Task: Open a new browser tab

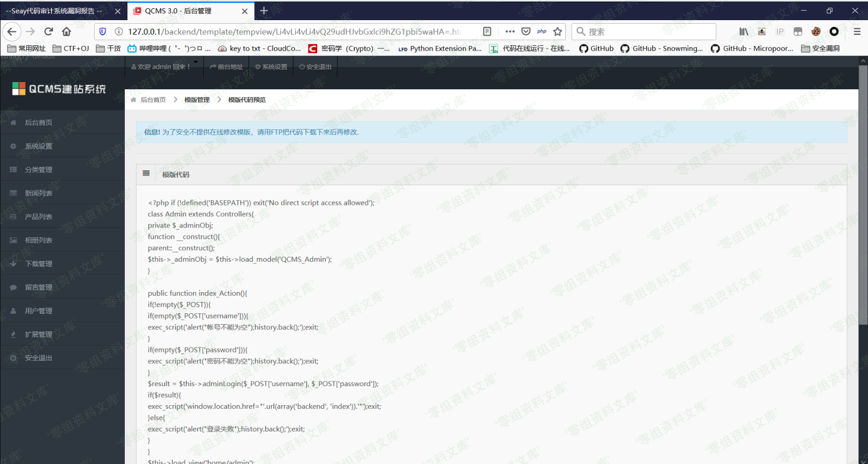Action: (x=264, y=11)
